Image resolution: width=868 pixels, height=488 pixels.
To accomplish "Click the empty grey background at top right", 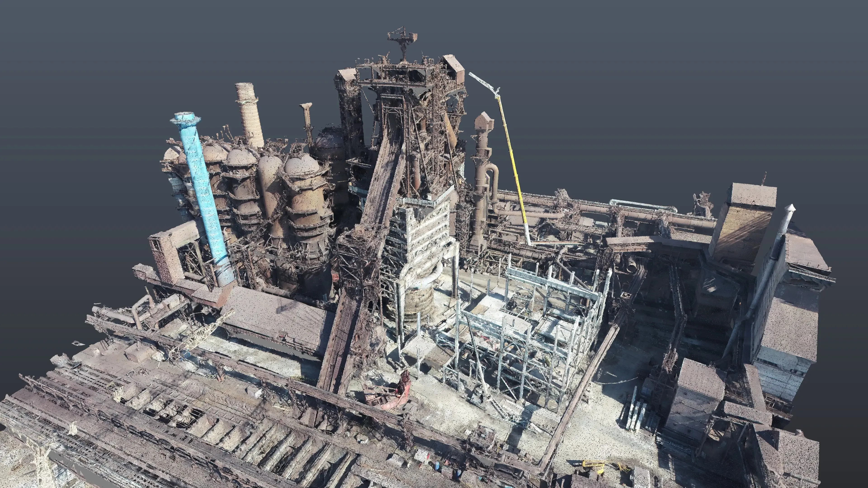I will [741, 67].
